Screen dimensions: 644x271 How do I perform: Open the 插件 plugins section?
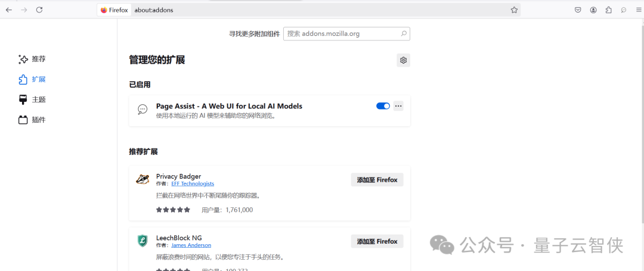(x=32, y=120)
